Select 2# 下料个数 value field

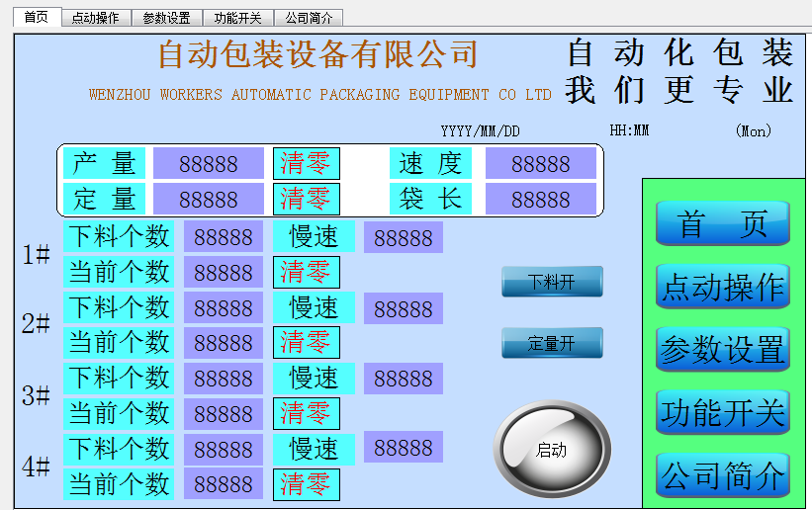pos(224,308)
